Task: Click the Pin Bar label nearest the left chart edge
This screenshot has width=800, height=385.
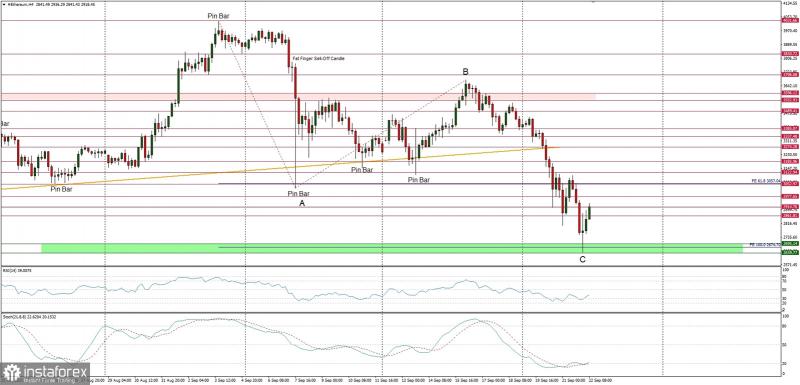Action: pos(61,189)
